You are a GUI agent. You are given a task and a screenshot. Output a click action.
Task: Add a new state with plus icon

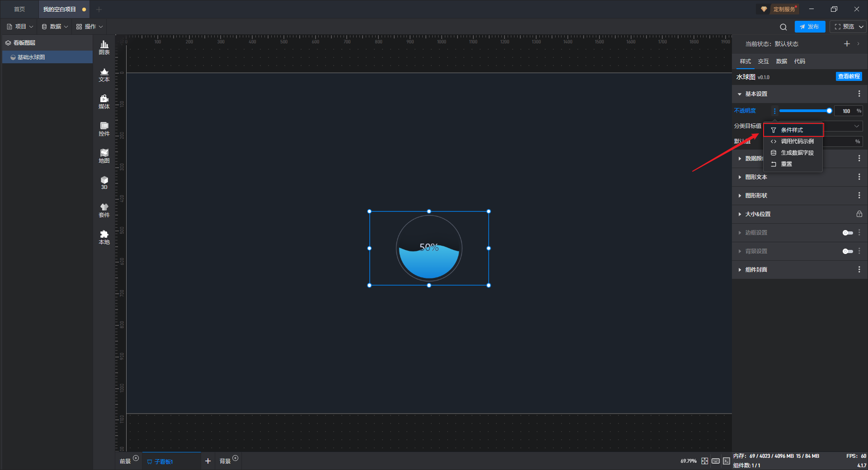click(847, 44)
